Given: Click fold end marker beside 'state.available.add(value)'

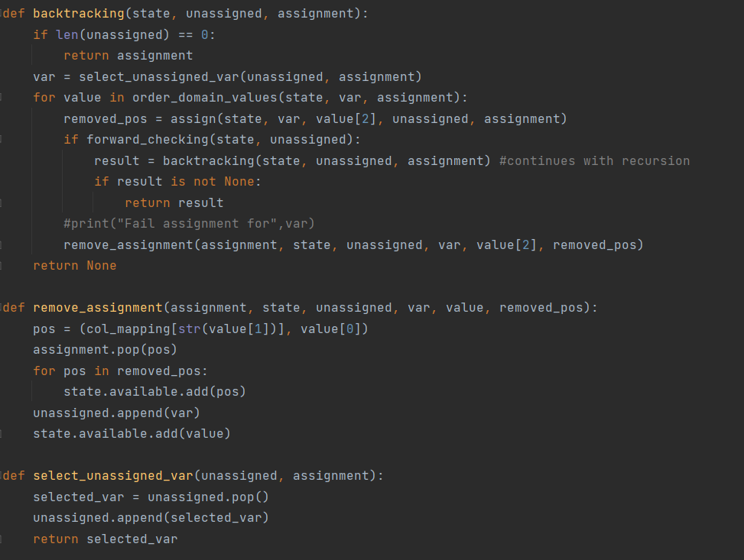Looking at the screenshot, I should click(x=2, y=434).
